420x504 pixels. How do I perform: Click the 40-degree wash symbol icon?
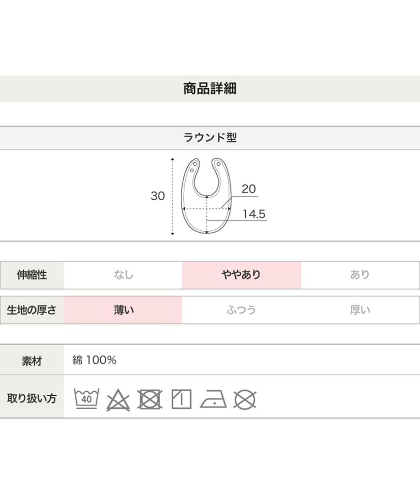pos(86,399)
